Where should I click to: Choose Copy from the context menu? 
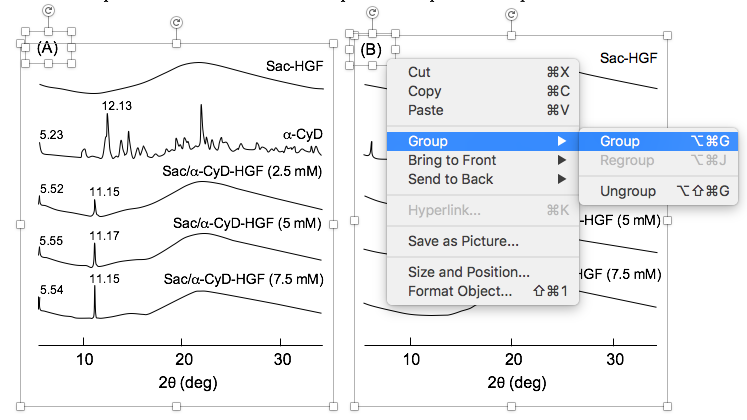tap(483, 91)
